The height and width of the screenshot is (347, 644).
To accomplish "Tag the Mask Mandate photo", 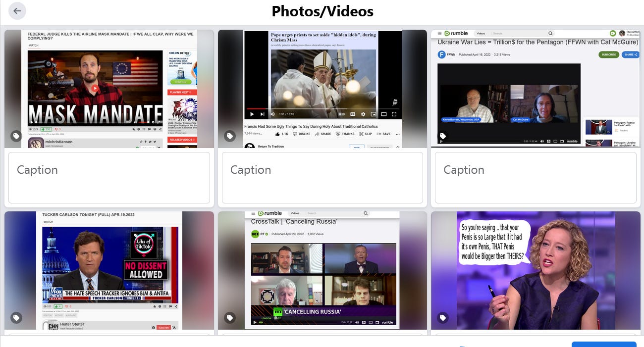I will coord(16,136).
